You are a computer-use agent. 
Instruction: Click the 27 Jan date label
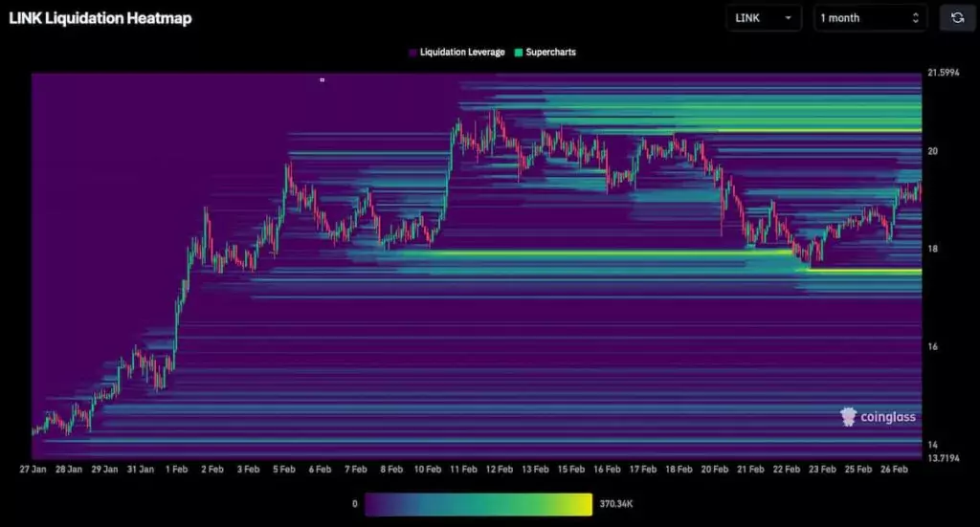click(33, 469)
